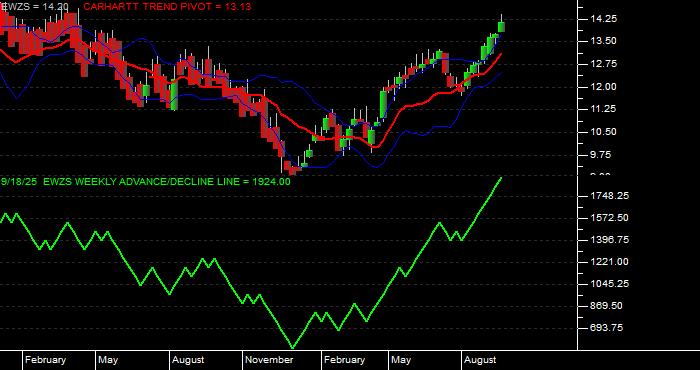This screenshot has width=700, height=370.
Task: Click the first August label on time axis
Action: pyautogui.click(x=188, y=360)
